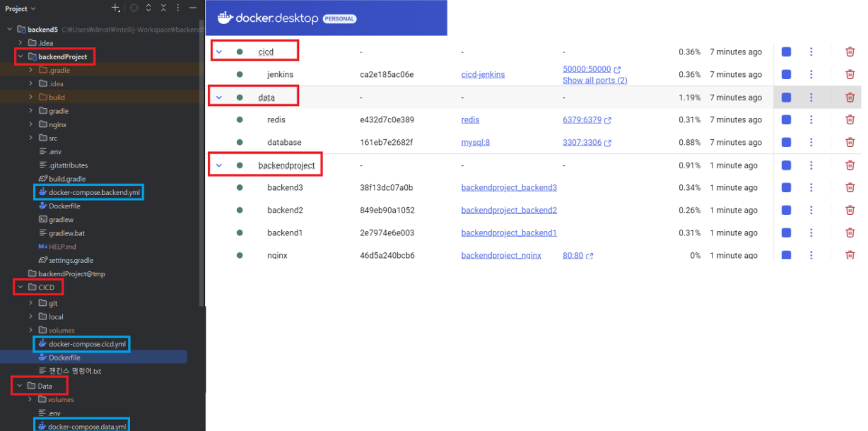Click the collapse all icon in Project toolbar

(x=163, y=8)
